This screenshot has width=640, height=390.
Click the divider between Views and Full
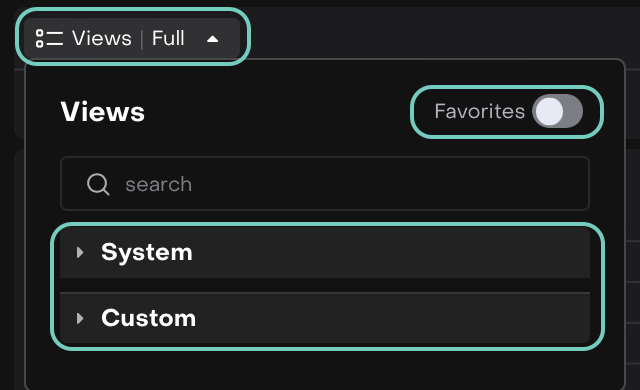coord(142,39)
